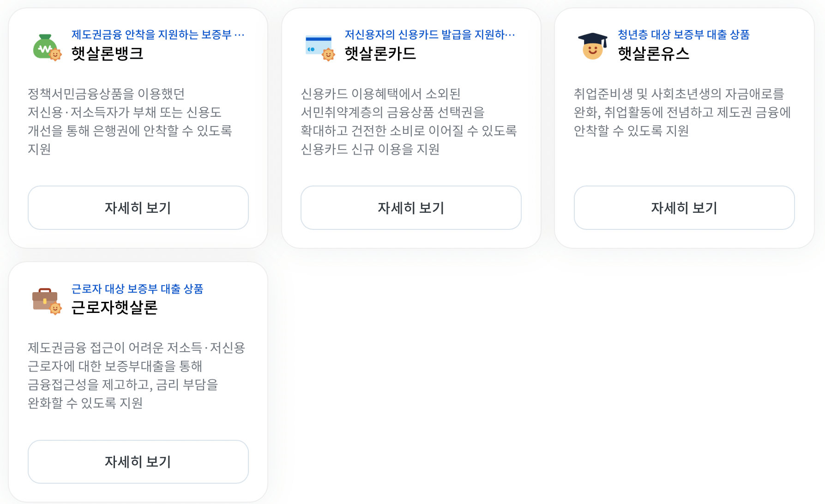Click the sun badge on the 햇살론유스 icon
The image size is (825, 504).
(x=602, y=55)
